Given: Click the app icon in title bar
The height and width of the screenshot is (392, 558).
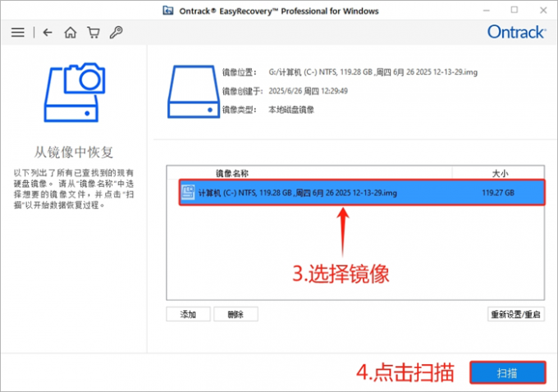Looking at the screenshot, I should click(x=168, y=11).
